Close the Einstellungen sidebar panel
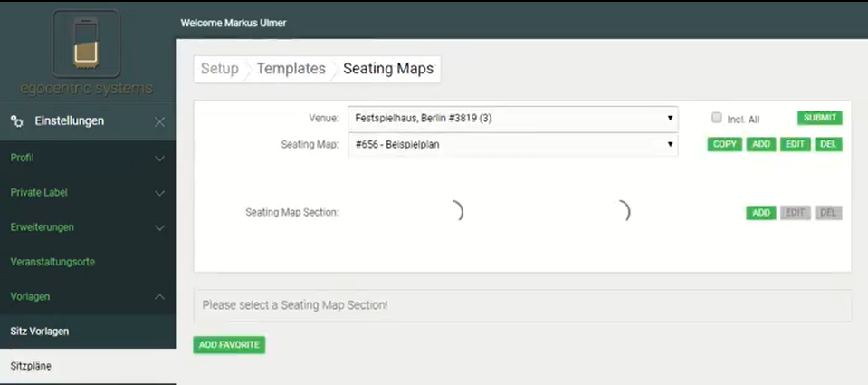 [x=159, y=121]
